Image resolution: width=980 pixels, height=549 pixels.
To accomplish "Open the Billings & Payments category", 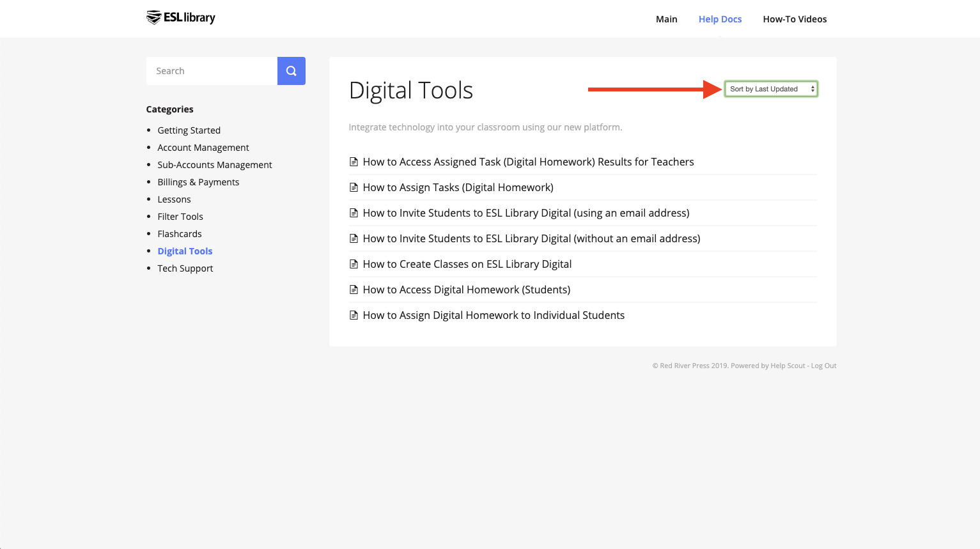I will [x=198, y=182].
